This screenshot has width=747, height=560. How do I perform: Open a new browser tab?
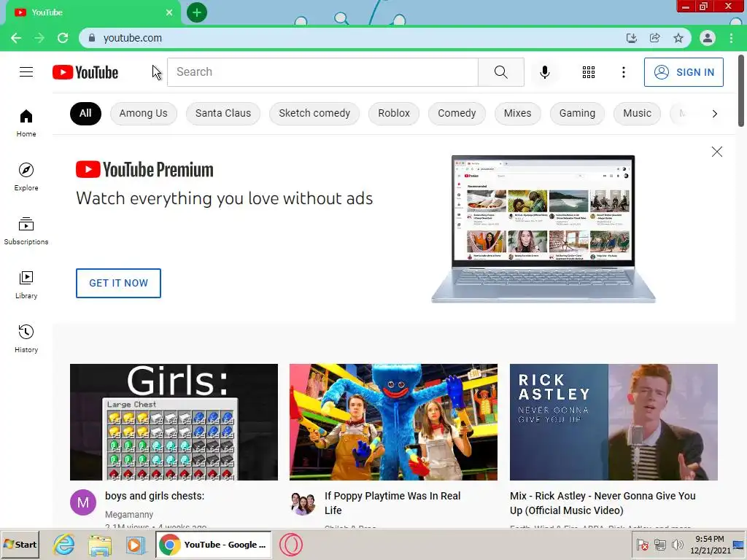tap(197, 12)
